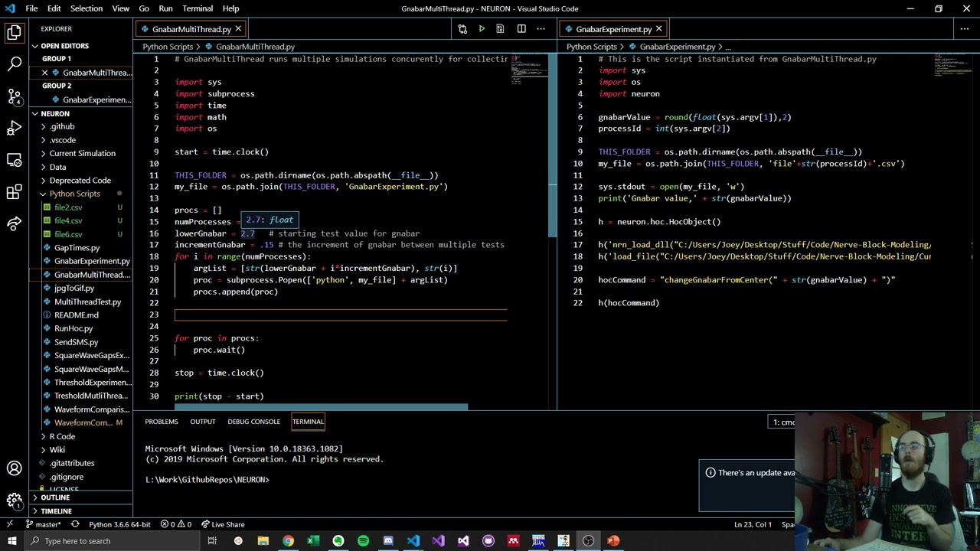Click Ln 23, Col 1 position indicator

pyautogui.click(x=753, y=524)
